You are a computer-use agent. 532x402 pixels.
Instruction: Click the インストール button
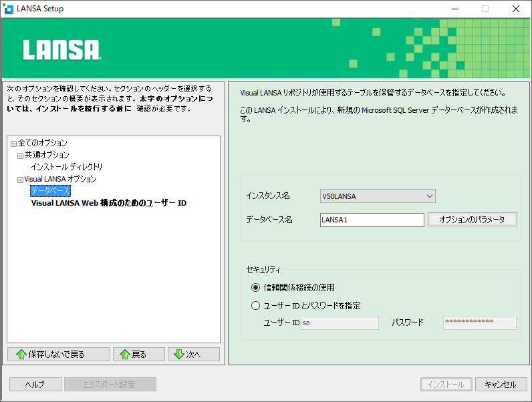pos(446,385)
